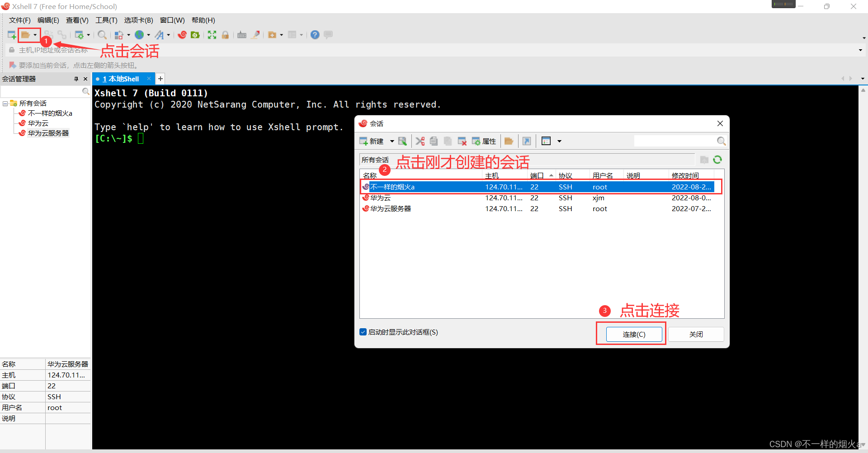The height and width of the screenshot is (453, 868).
Task: Pin the session manager panel
Action: [76, 79]
